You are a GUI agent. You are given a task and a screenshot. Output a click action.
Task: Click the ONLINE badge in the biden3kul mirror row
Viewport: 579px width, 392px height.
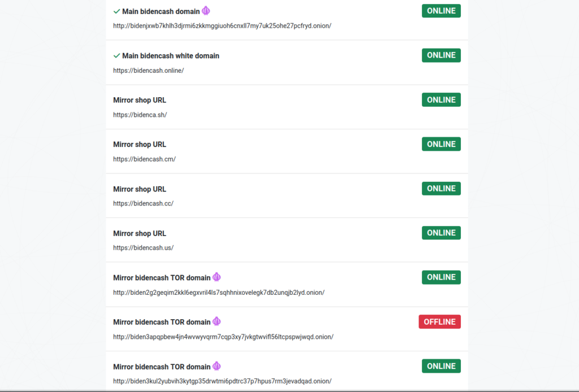441,366
